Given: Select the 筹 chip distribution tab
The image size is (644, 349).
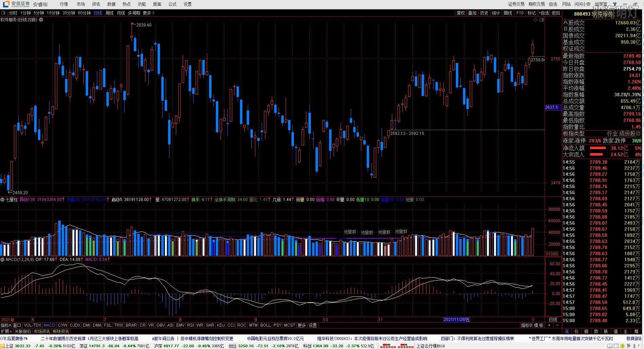Looking at the screenshot, I should point(636,331).
